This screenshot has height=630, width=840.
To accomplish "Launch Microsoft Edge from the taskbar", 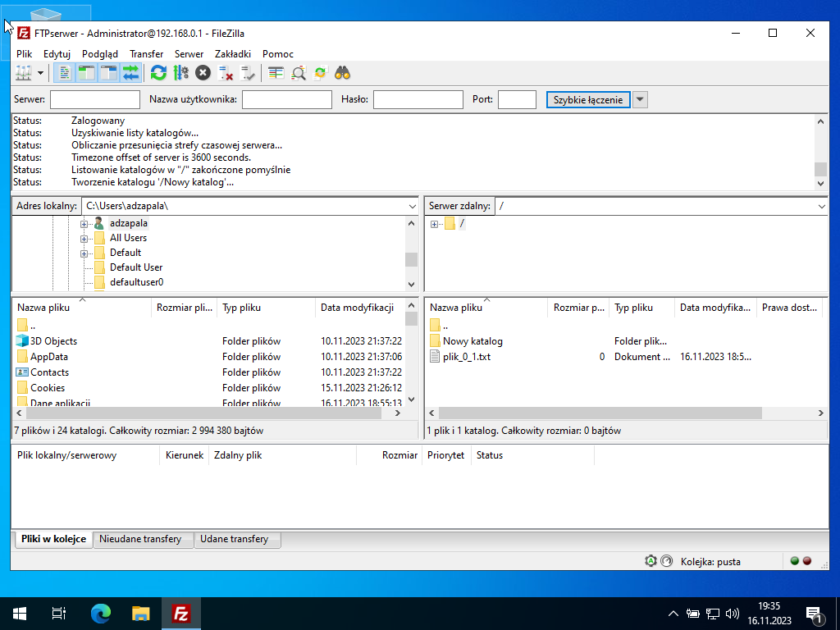I will (x=100, y=614).
